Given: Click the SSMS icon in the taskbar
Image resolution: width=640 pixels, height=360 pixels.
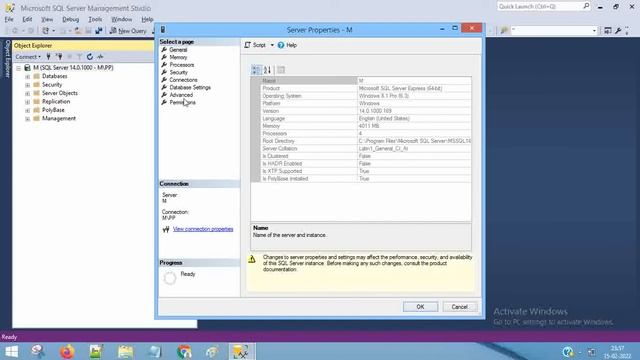Looking at the screenshot, I should click(241, 351).
